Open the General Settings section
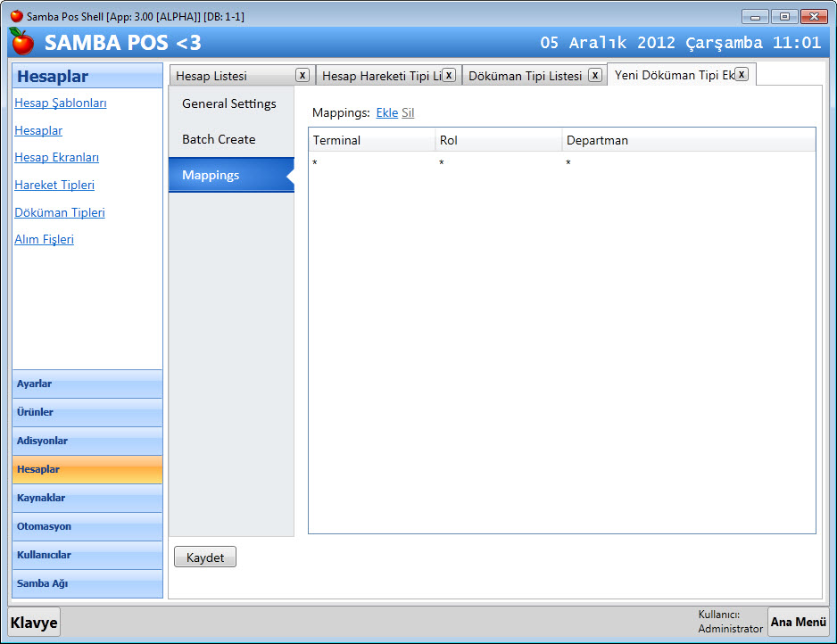Screen dimensions: 837x644 click(229, 103)
